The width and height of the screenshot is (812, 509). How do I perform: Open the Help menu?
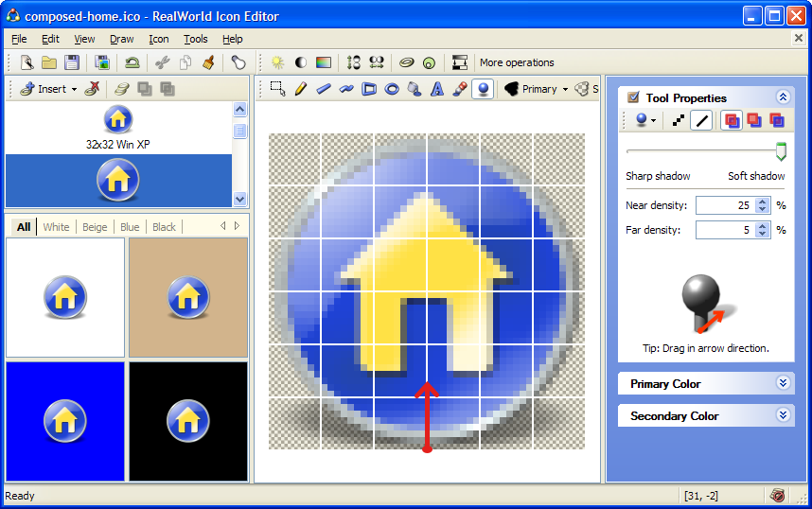(233, 39)
